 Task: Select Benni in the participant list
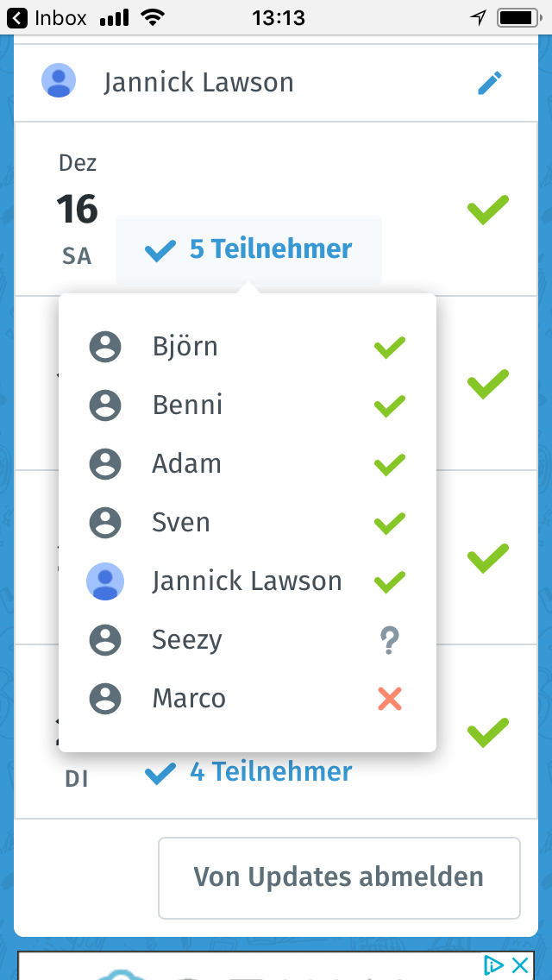pos(187,405)
